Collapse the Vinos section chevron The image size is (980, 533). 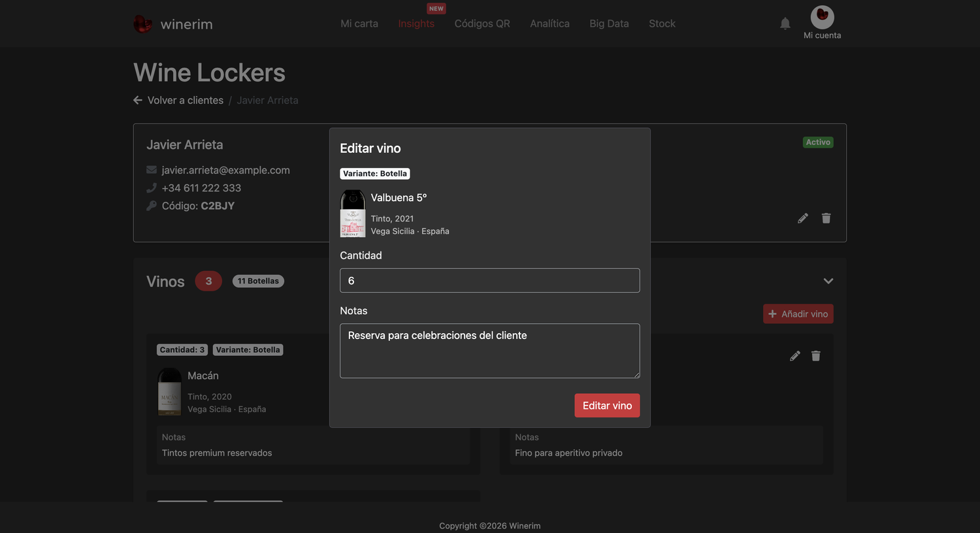[828, 281]
